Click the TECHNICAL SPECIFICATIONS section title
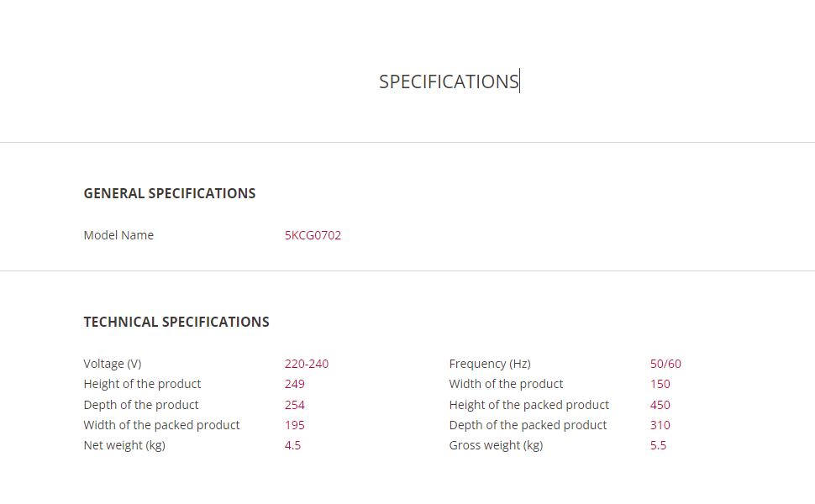This screenshot has height=504, width=815. tap(176, 322)
